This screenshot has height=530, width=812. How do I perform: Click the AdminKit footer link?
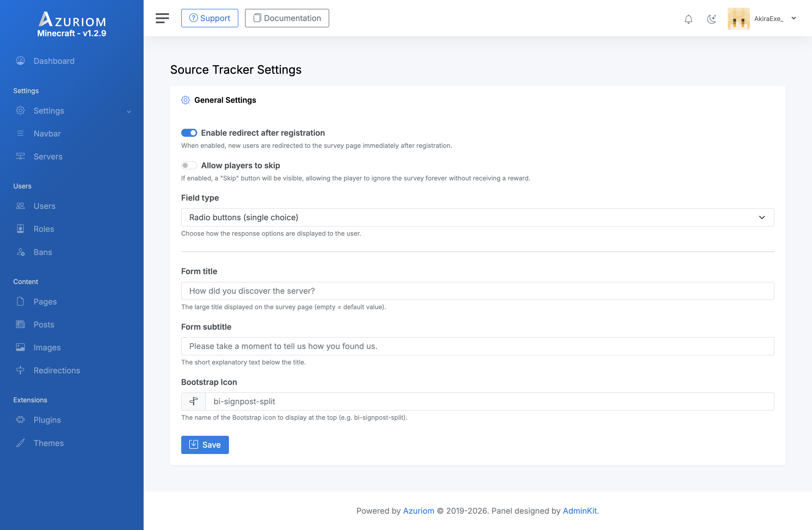(580, 511)
